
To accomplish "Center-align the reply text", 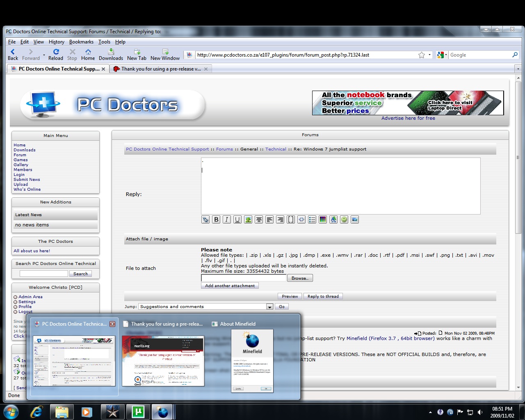I will tap(259, 219).
